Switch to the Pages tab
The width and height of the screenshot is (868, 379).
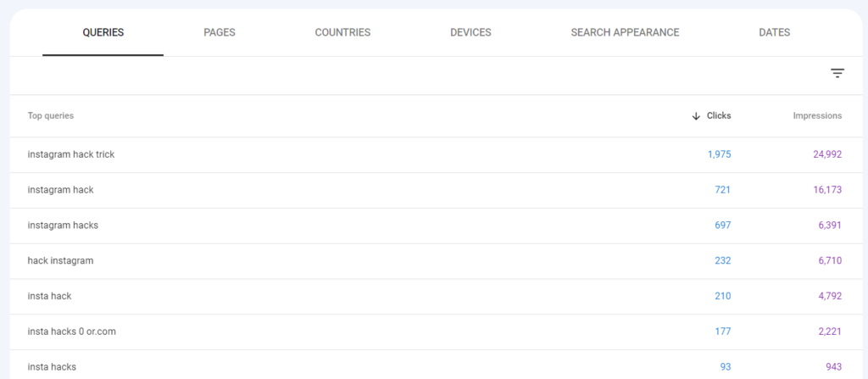click(x=220, y=33)
